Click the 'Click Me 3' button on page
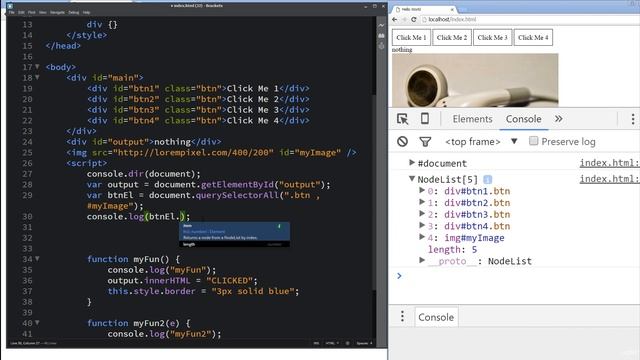The image size is (640, 360). tap(492, 38)
